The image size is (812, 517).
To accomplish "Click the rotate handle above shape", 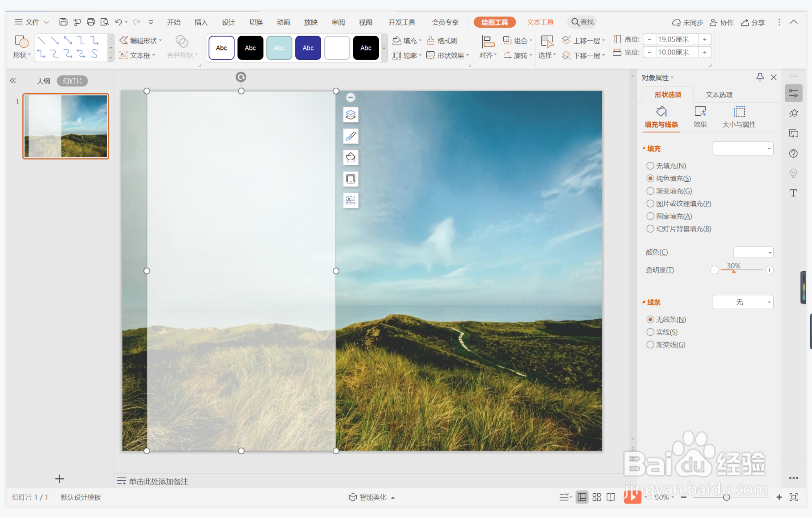I will [x=241, y=77].
